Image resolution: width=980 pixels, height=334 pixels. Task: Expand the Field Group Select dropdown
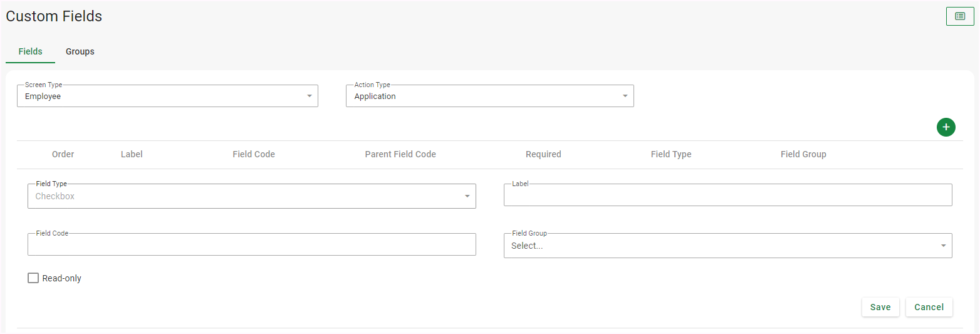[x=727, y=246]
